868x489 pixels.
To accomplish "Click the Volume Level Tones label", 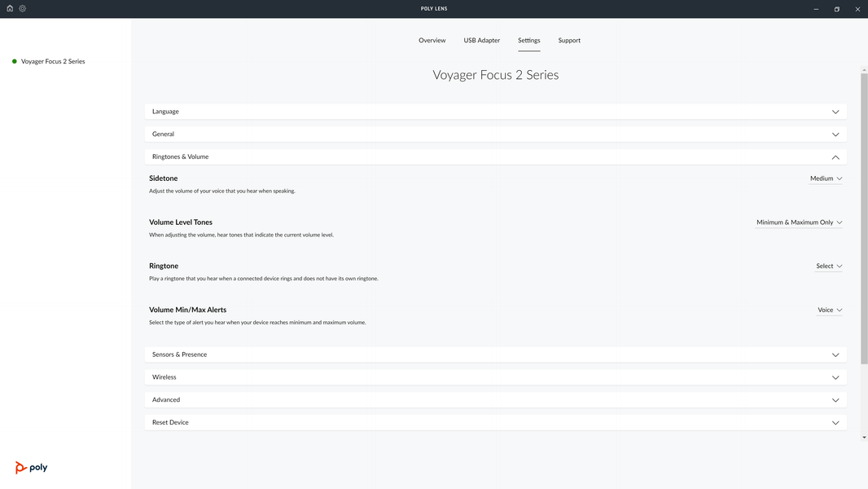I will coord(181,222).
